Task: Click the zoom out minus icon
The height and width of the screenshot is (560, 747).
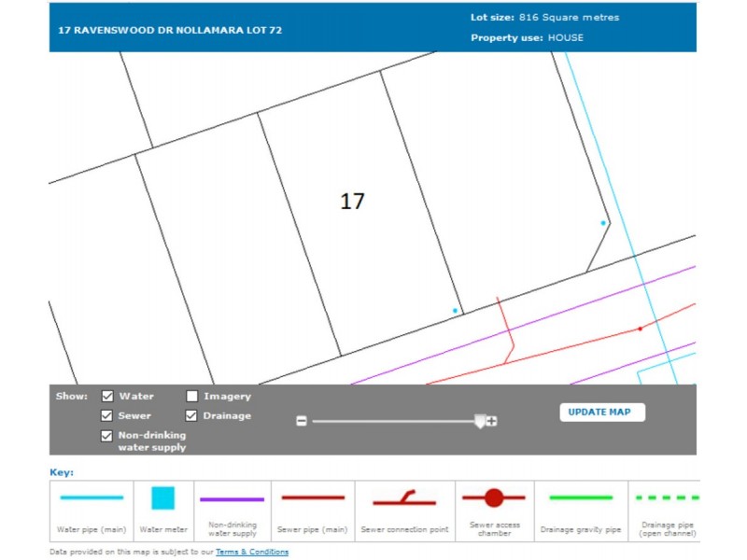Action: pos(302,421)
